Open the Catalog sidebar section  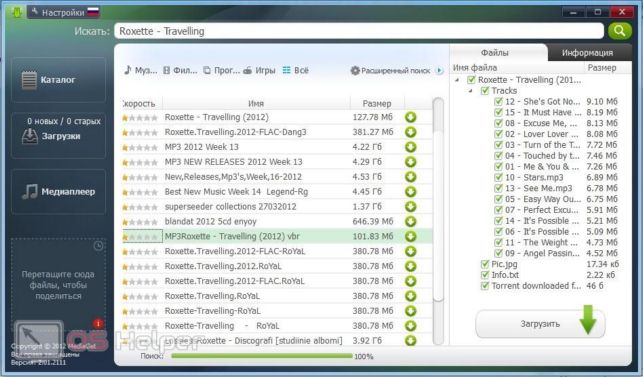coord(58,80)
